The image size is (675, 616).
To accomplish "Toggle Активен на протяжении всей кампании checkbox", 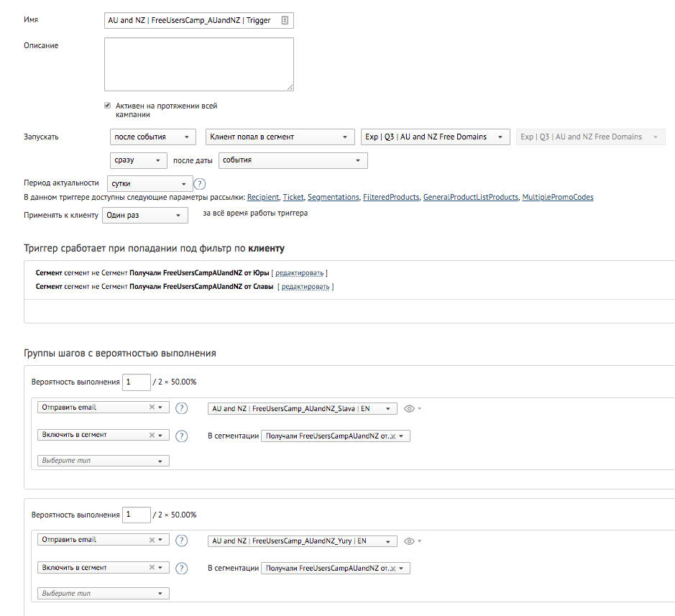I will click(108, 105).
